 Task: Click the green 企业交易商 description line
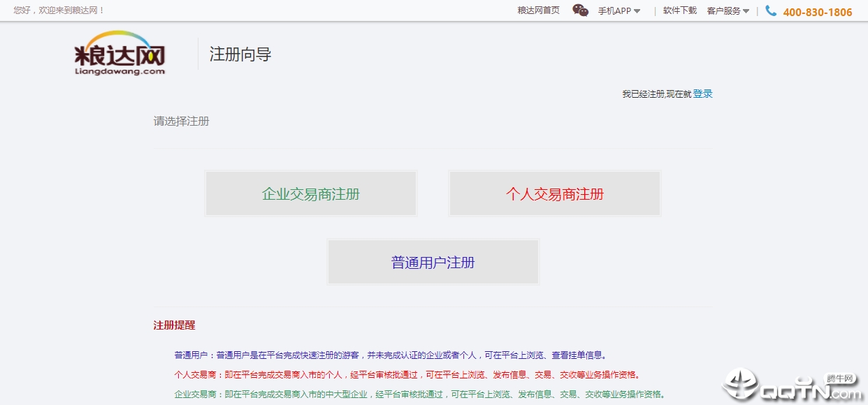(x=420, y=394)
